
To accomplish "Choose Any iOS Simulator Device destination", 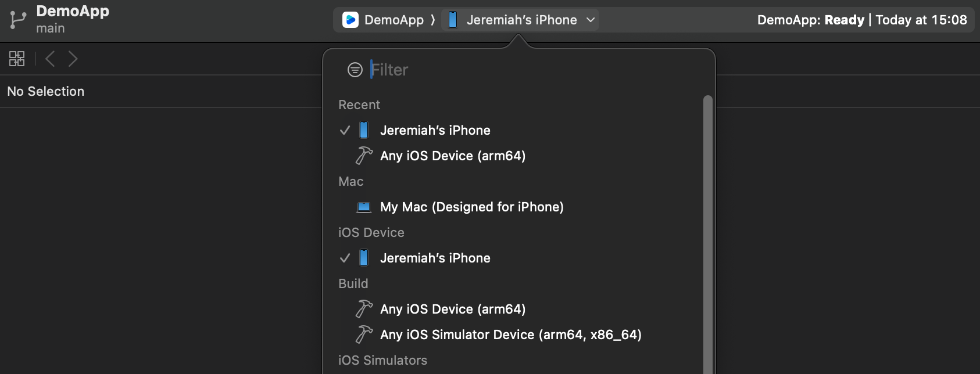I will 510,335.
